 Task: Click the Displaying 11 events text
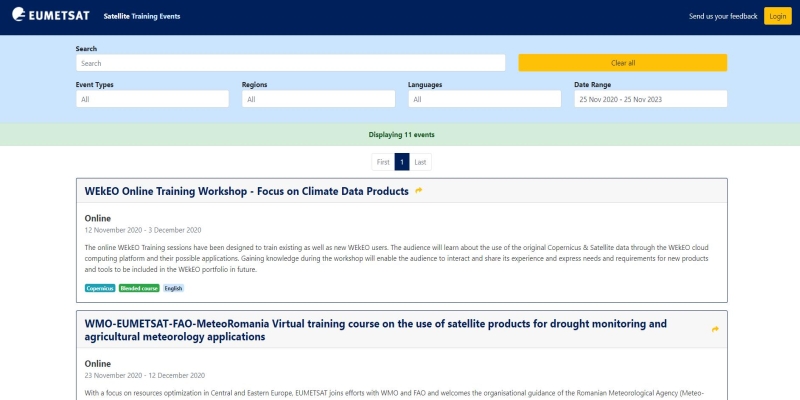(402, 135)
